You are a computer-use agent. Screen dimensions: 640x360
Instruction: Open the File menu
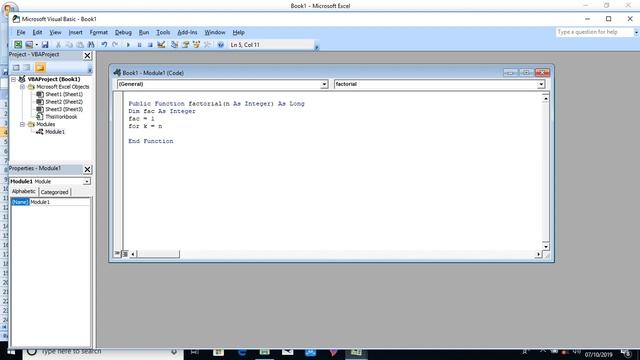[21, 32]
